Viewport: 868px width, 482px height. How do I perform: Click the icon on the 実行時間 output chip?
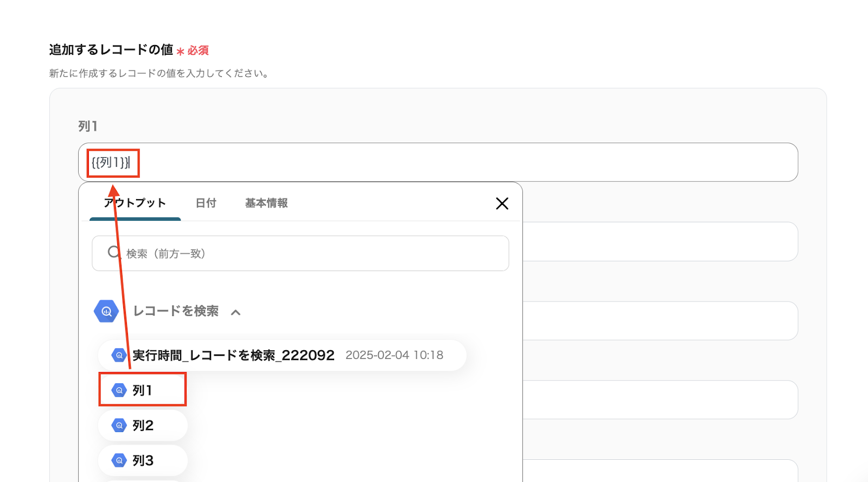tap(119, 355)
